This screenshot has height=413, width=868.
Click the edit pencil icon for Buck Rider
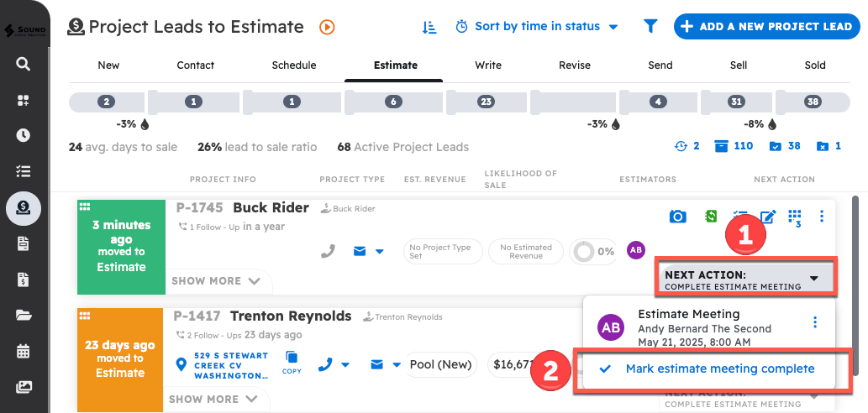(x=767, y=217)
